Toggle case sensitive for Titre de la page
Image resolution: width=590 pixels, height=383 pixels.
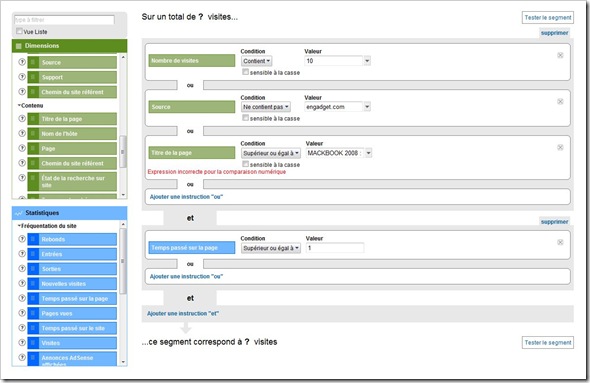[245, 164]
